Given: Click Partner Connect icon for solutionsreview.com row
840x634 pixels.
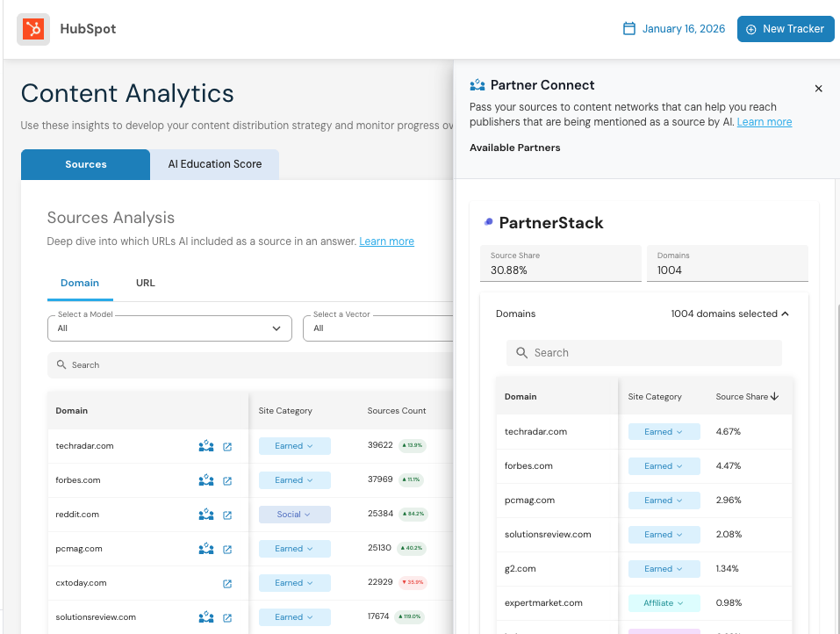Looking at the screenshot, I should click(206, 617).
